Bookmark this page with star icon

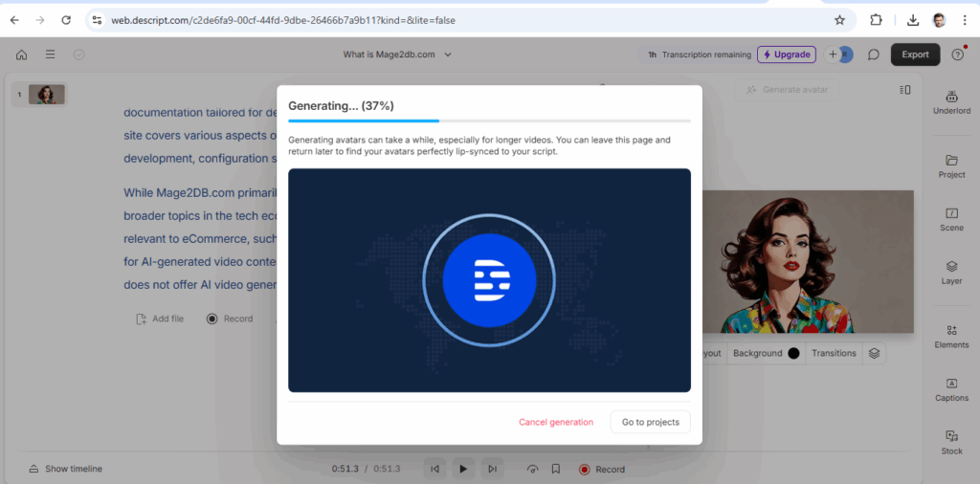839,20
